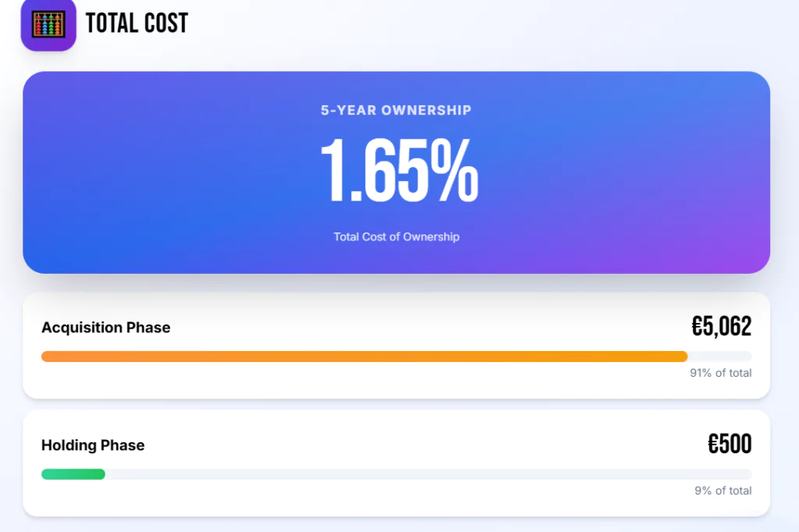Click the Holding Phase label
799x532 pixels.
click(93, 445)
